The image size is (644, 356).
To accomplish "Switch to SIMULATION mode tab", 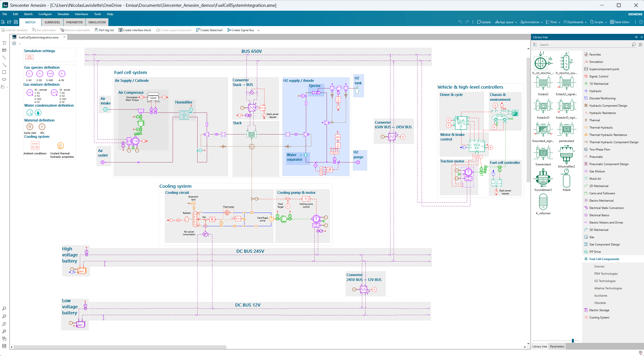I will [x=97, y=22].
